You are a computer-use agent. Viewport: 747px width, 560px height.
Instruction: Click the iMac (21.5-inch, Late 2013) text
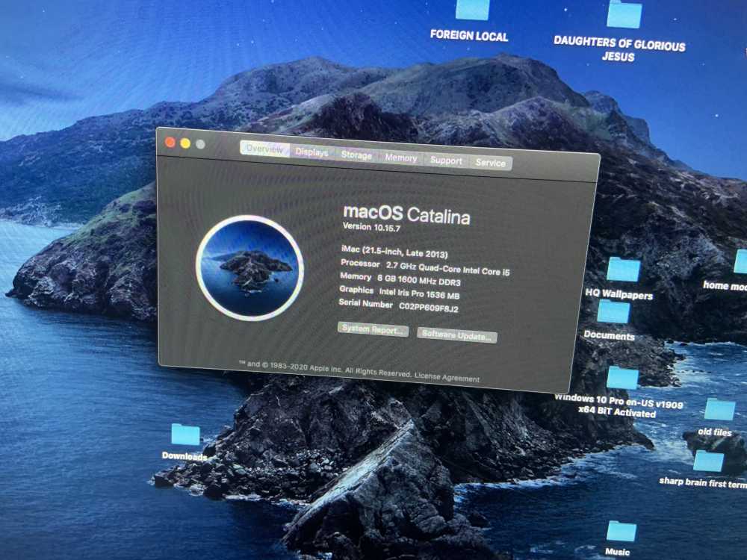[394, 251]
